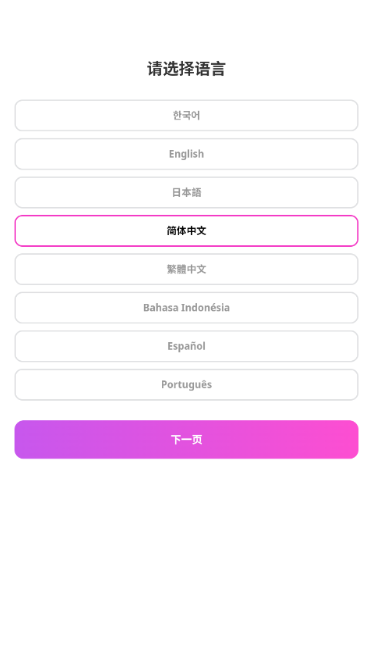378x669 pixels.
Task: Pick the Indonesian Bahasa Indonésia entry
Action: [186, 308]
